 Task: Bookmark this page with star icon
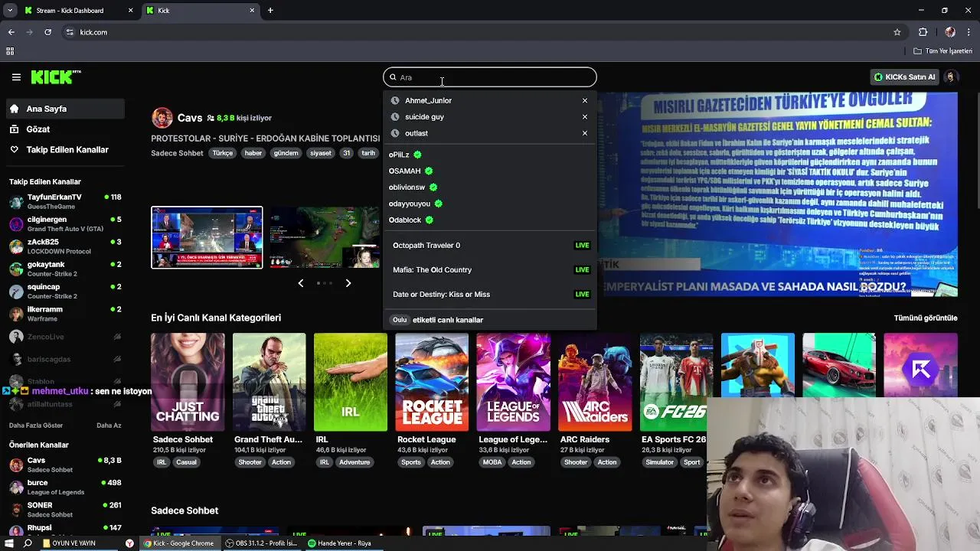[897, 32]
